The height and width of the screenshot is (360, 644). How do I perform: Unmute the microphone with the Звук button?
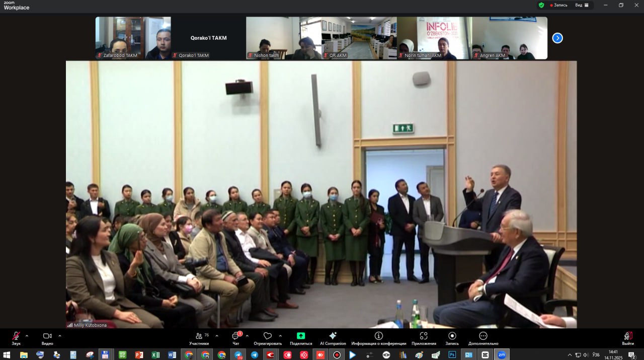coord(16,338)
